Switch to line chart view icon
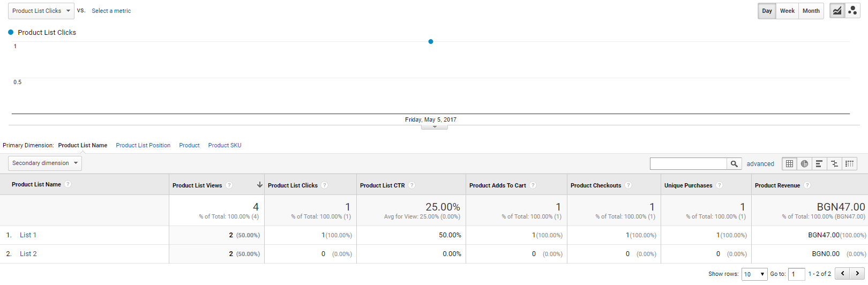This screenshot has width=868, height=285. point(837,11)
